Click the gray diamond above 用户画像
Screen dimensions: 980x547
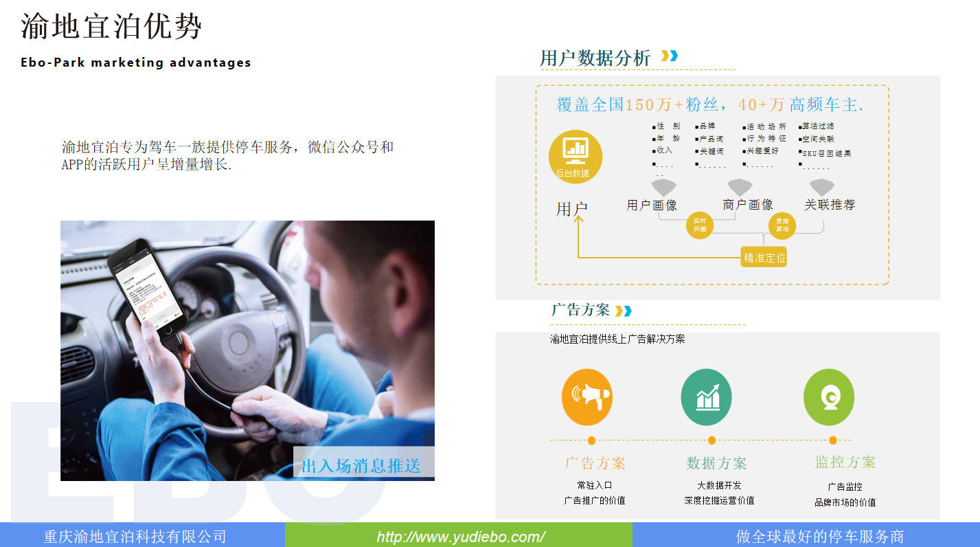(x=664, y=187)
